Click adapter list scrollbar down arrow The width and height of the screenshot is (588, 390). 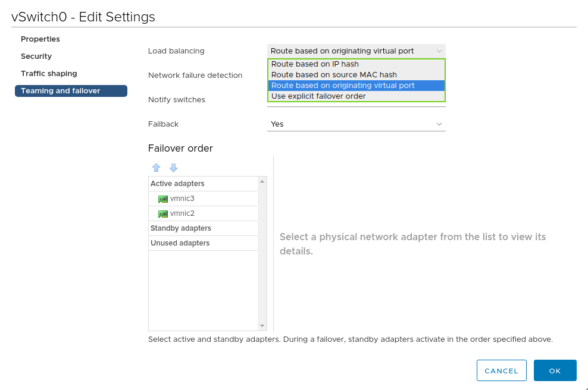(262, 326)
